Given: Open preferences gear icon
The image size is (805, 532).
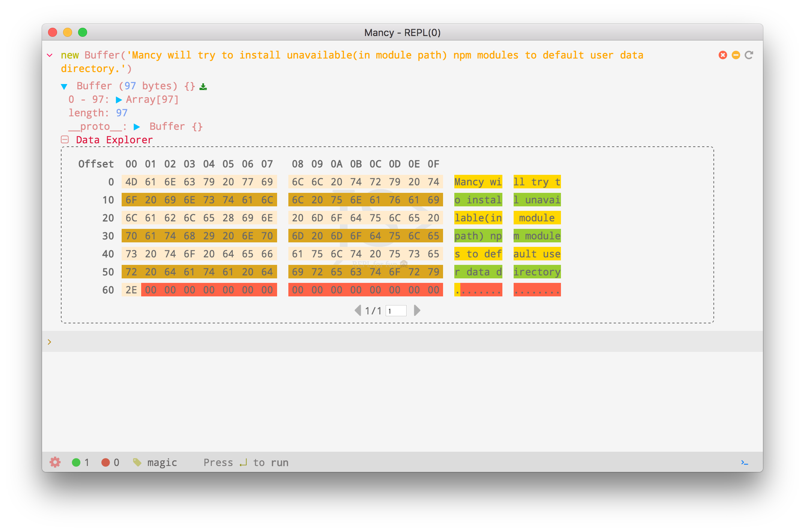Looking at the screenshot, I should click(55, 462).
